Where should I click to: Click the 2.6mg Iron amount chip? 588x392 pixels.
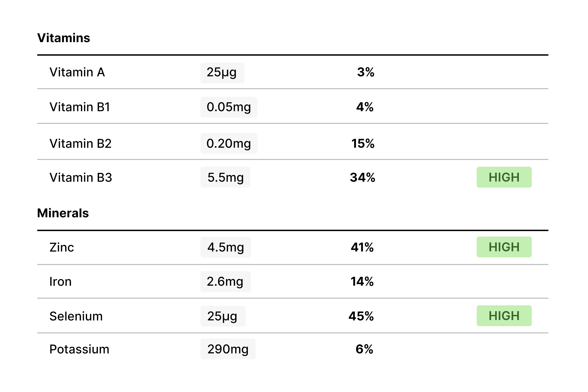pos(225,281)
